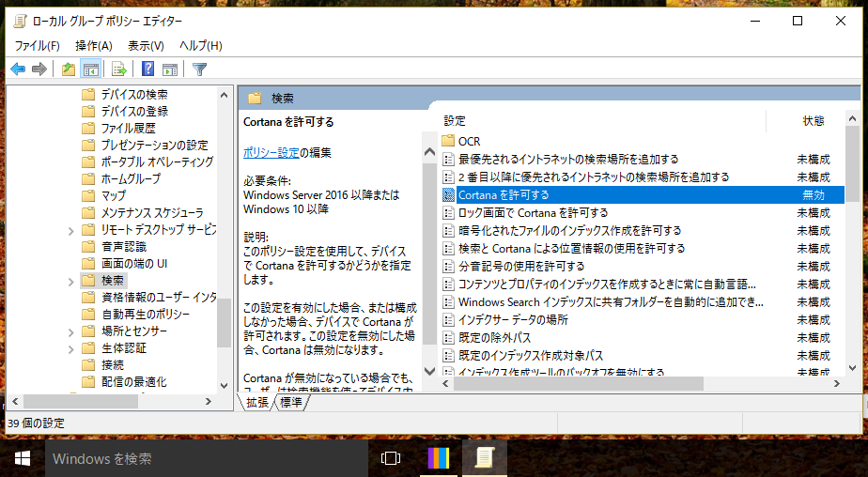Click the folder icon next to 音声認識
Image resolution: width=868 pixels, height=477 pixels.
88,246
